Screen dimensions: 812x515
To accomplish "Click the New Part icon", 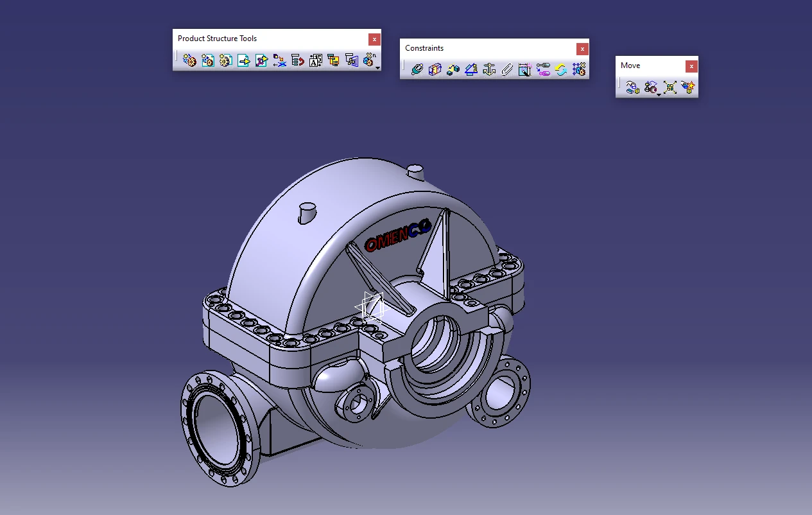I will pos(225,60).
